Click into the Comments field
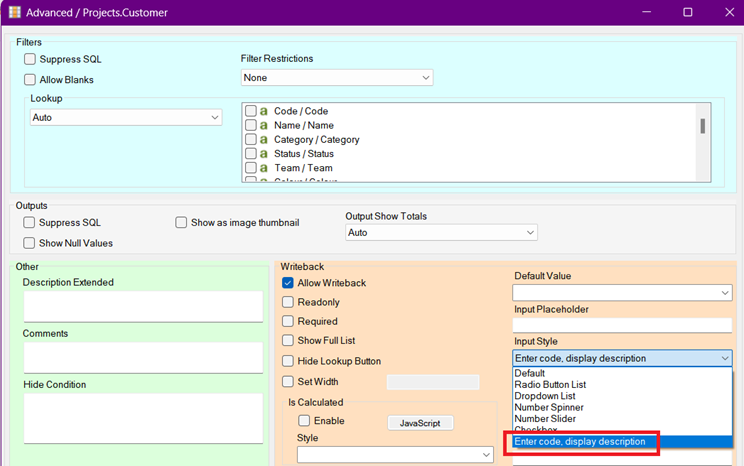This screenshot has width=744, height=466. 143,357
